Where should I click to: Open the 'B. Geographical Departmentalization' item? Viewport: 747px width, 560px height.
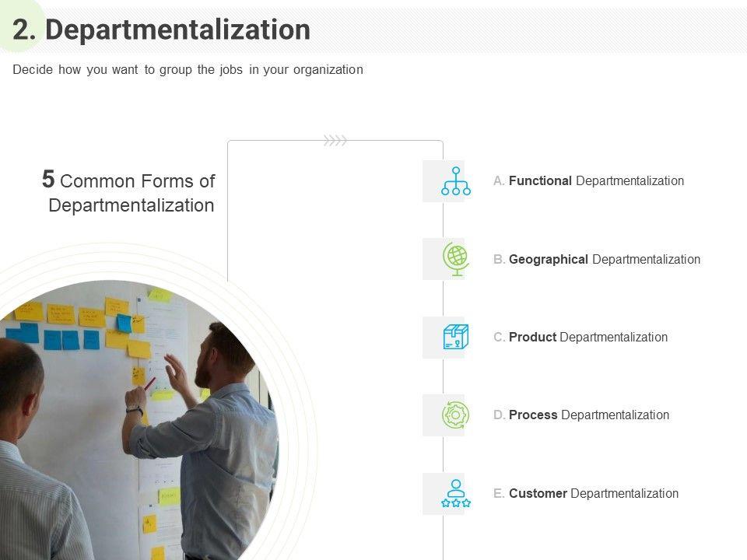point(596,259)
